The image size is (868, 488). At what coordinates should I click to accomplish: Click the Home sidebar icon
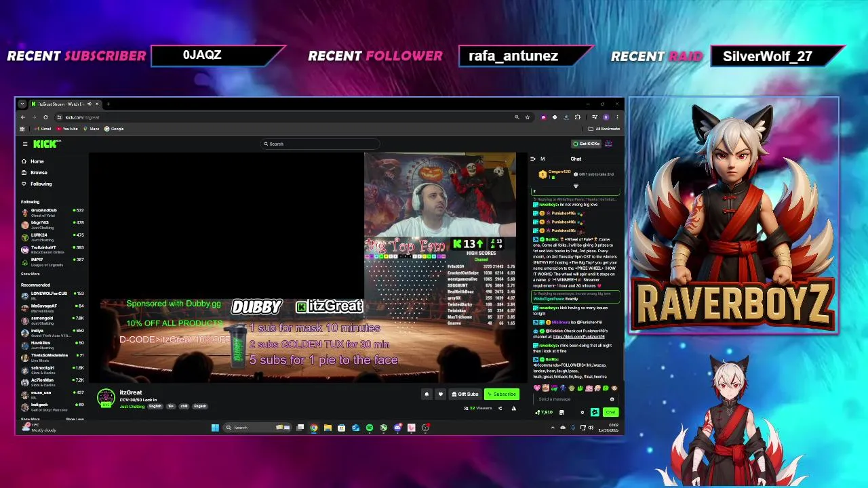pyautogui.click(x=24, y=161)
